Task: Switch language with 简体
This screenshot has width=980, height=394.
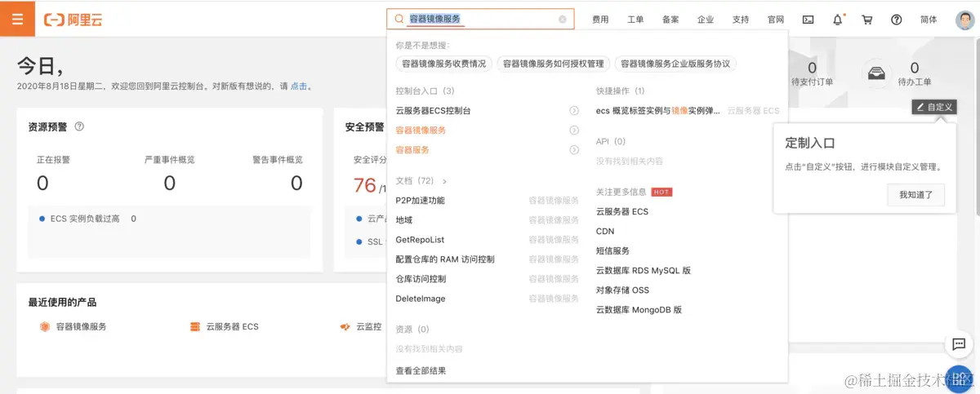Action: coord(929,20)
